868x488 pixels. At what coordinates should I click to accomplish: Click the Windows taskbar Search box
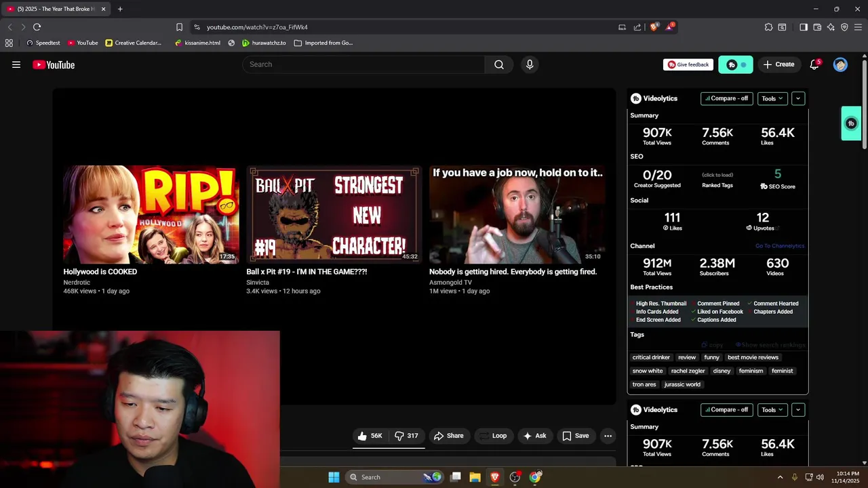point(393,477)
